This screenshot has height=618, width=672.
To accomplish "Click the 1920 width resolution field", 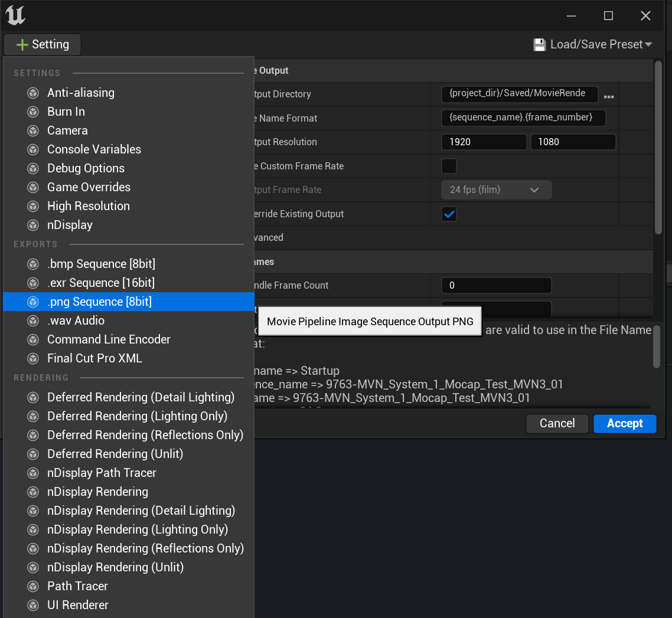I will 484,142.
